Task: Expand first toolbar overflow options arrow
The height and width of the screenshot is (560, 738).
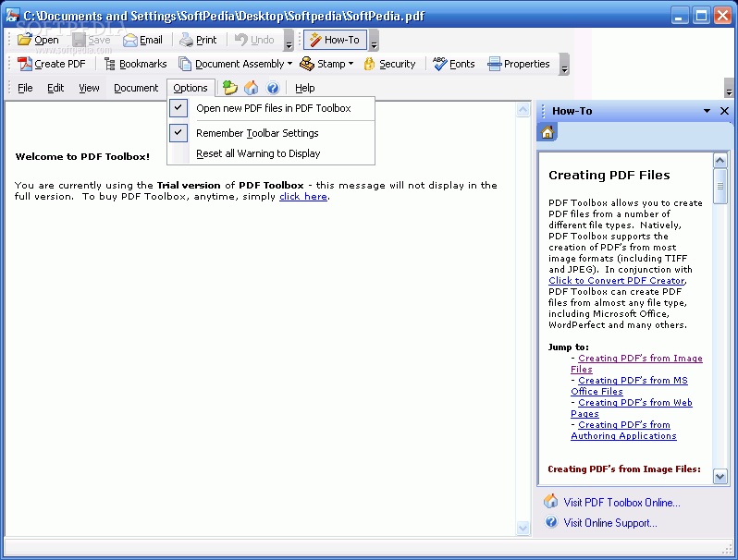Action: (x=289, y=41)
